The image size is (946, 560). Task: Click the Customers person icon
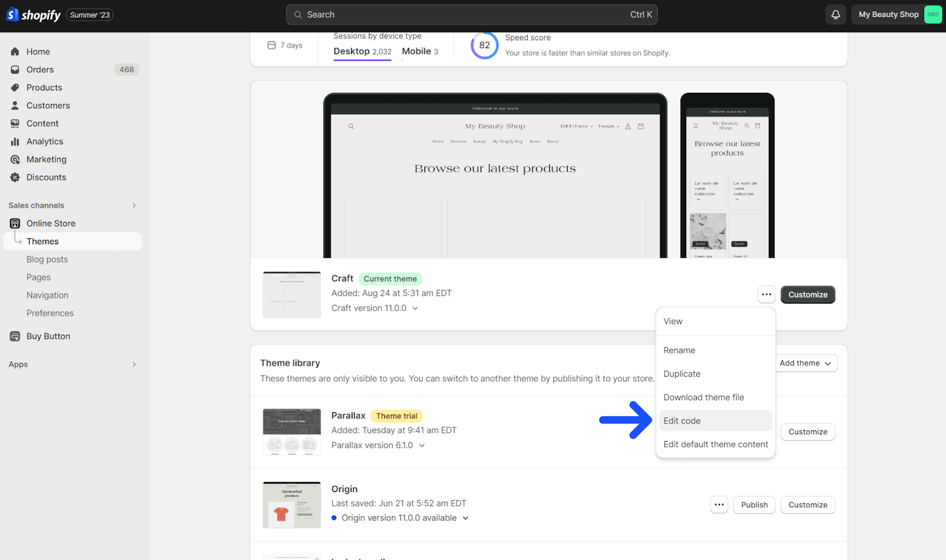click(15, 105)
